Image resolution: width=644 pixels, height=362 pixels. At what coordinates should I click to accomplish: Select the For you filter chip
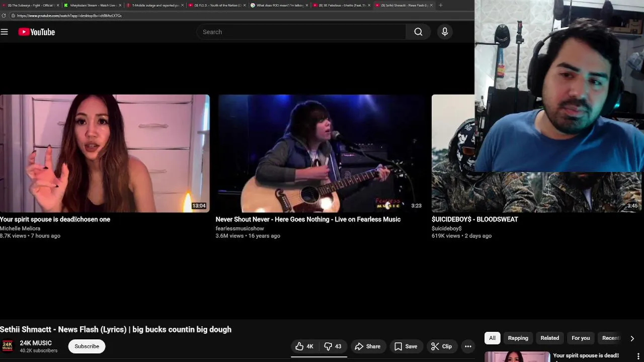581,338
